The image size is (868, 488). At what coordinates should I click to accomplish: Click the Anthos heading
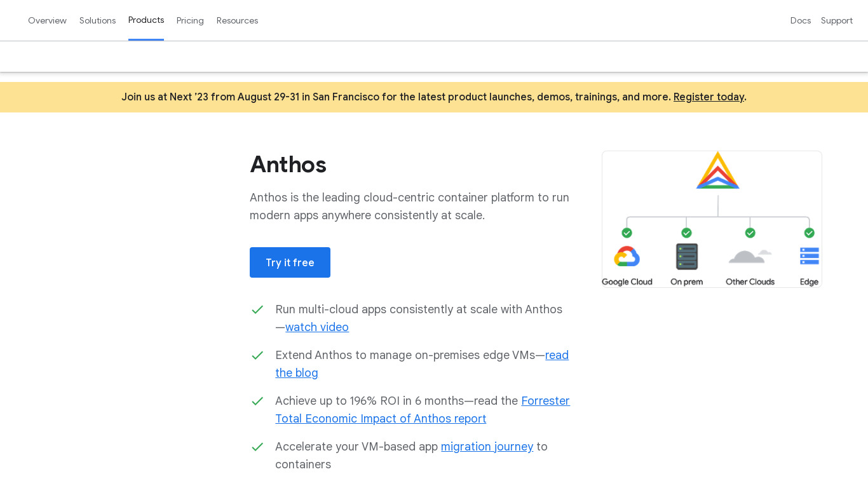pos(288,165)
